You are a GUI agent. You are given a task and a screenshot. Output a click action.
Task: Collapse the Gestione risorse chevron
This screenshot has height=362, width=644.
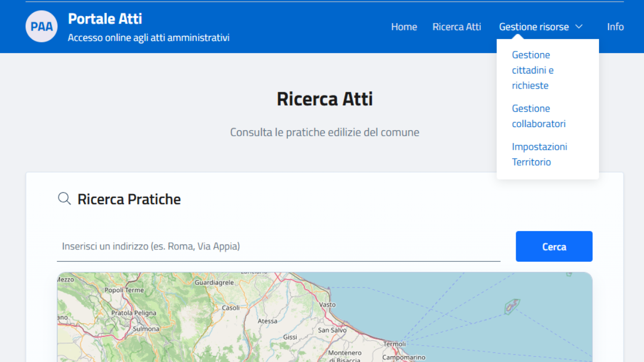[x=579, y=27]
